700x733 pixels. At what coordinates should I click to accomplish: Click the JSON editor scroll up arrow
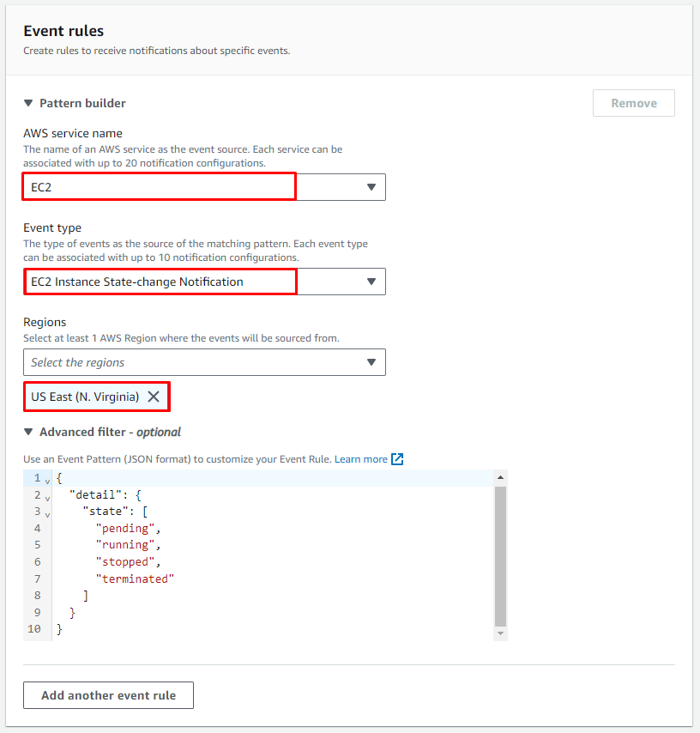point(501,477)
